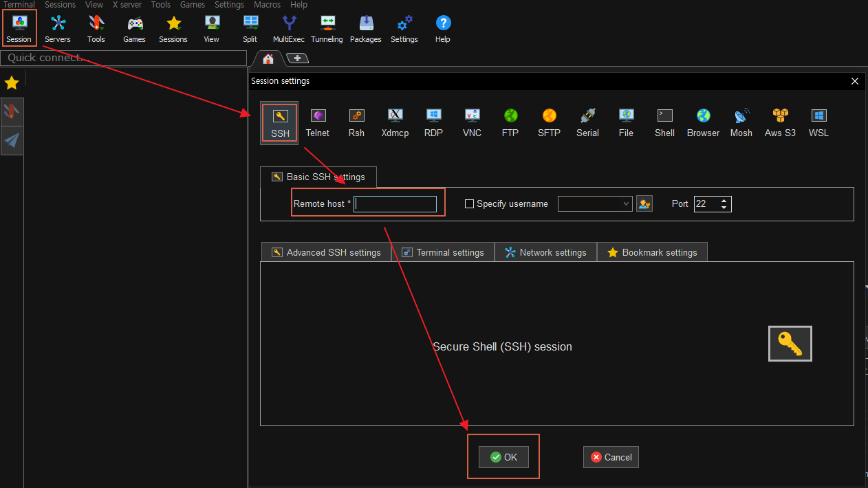Open a new tab with plus button
Screen dimensions: 868x488
(297, 58)
